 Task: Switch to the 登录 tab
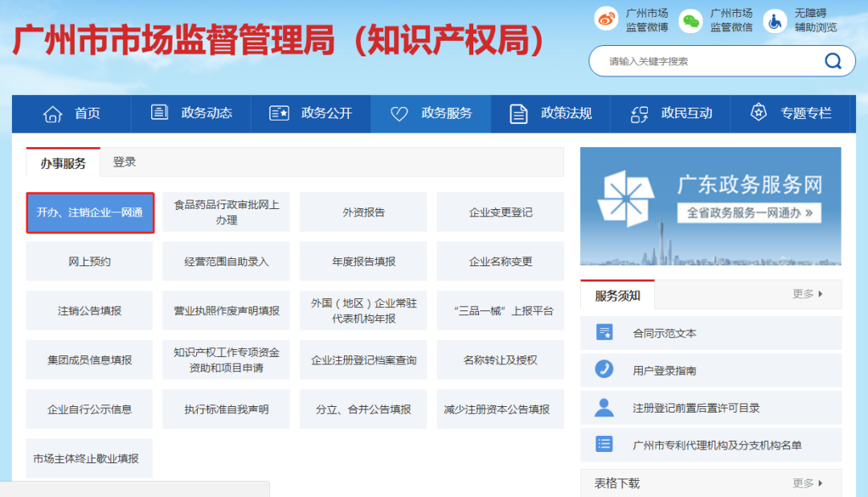click(125, 162)
